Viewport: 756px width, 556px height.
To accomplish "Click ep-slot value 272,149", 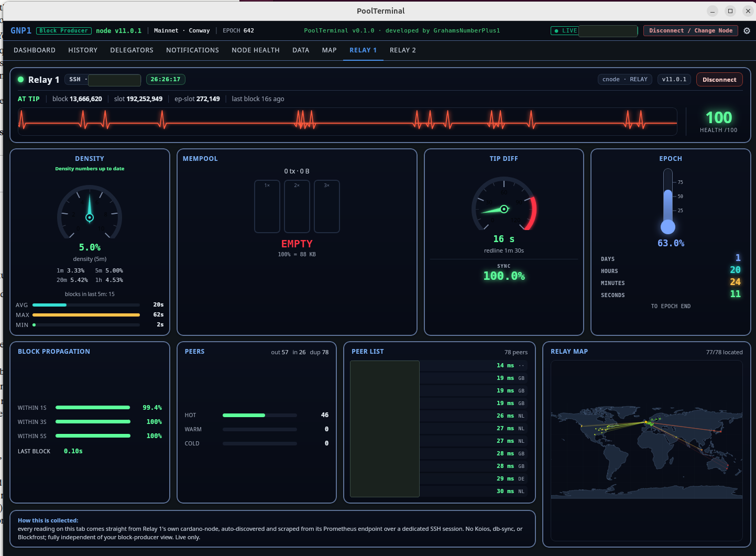I will click(208, 99).
